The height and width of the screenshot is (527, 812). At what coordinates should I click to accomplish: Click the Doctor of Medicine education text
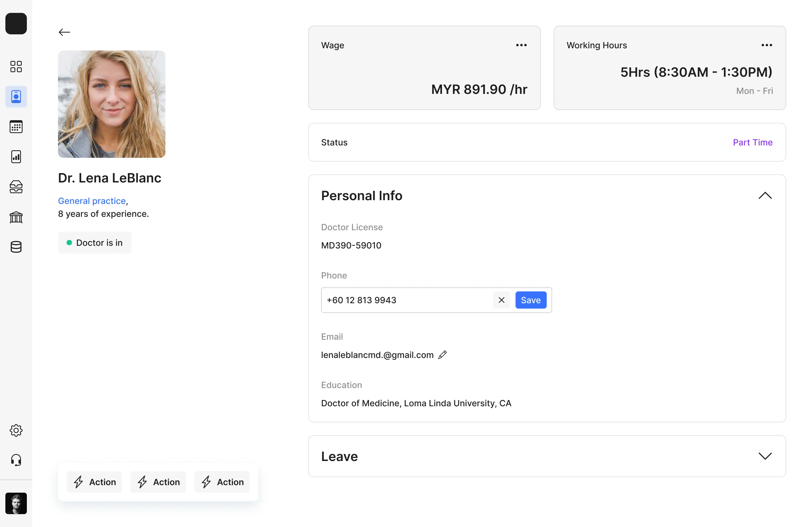[x=416, y=403]
